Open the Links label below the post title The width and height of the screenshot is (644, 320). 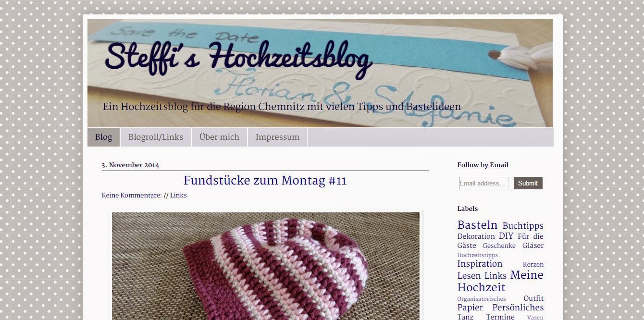[178, 195]
